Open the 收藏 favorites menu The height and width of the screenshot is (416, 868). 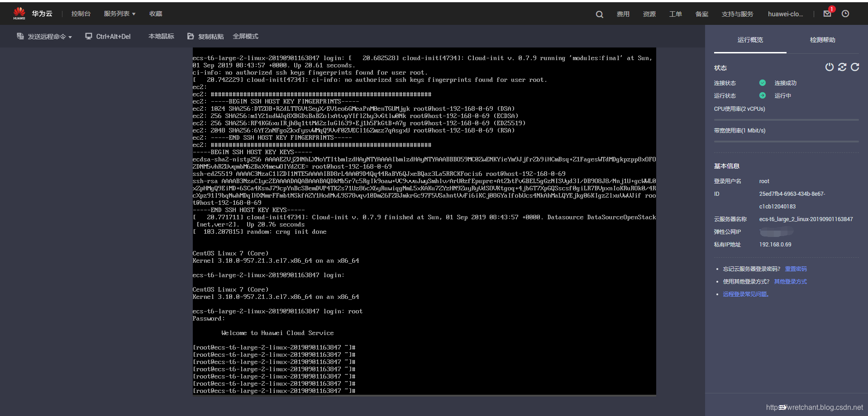[156, 14]
